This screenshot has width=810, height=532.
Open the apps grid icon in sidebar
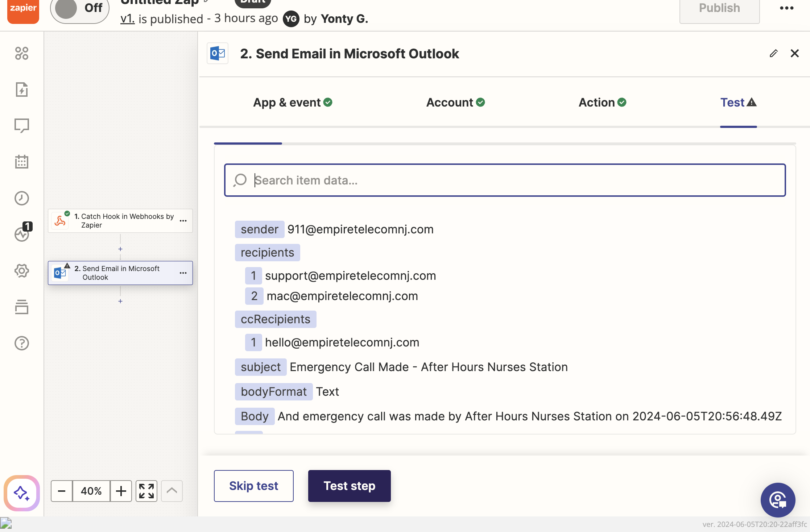click(x=22, y=53)
